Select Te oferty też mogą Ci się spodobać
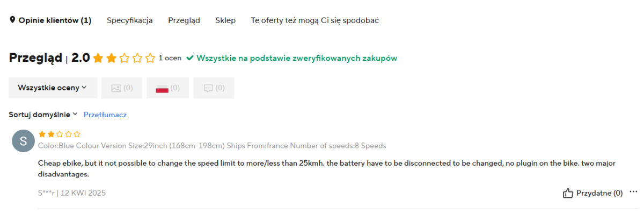The width and height of the screenshot is (644, 221). click(315, 20)
